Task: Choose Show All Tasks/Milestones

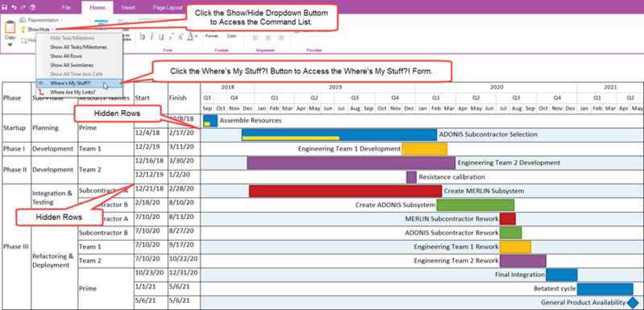Action: click(79, 48)
